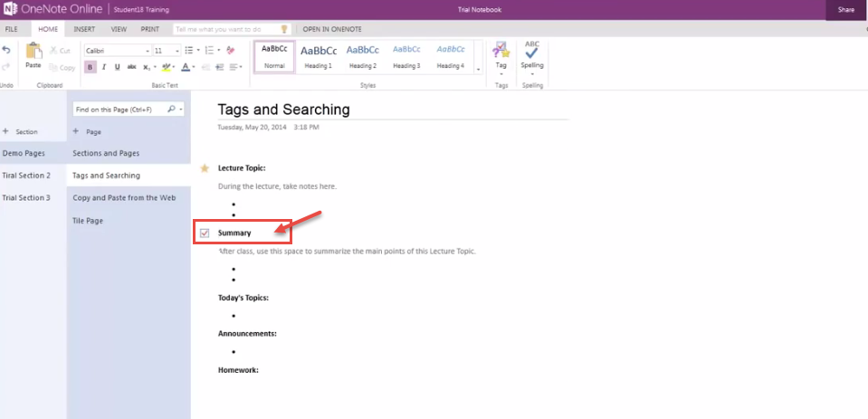The image size is (868, 419).
Task: Open the Tile Page page
Action: [x=129, y=220]
